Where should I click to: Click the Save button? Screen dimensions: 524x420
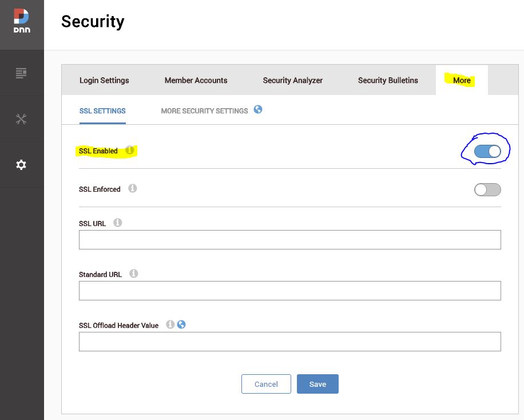(317, 384)
